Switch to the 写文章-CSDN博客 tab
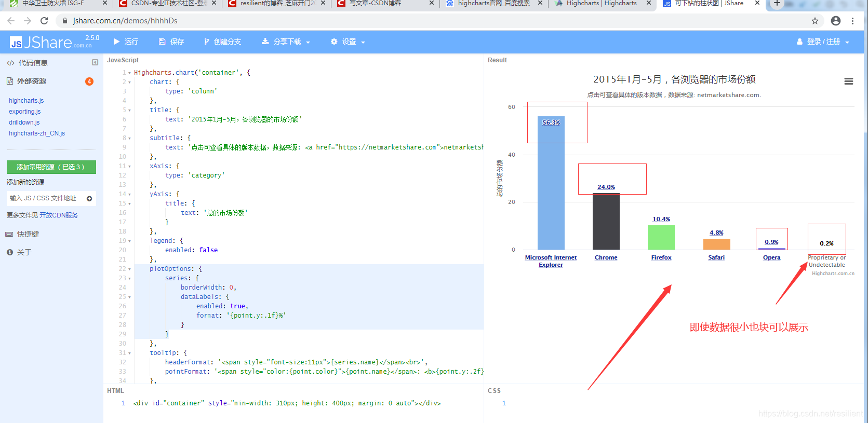 (385, 4)
